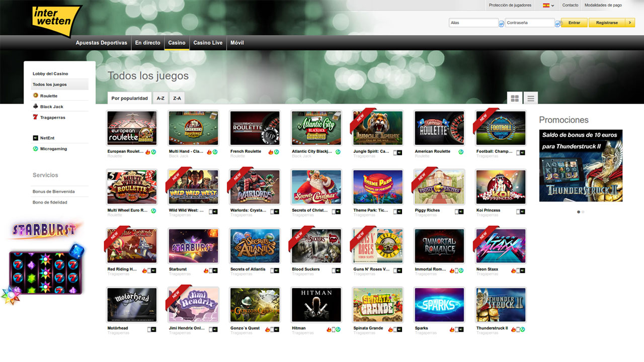Go to Casino Live
This screenshot has height=362, width=644.
[208, 43]
